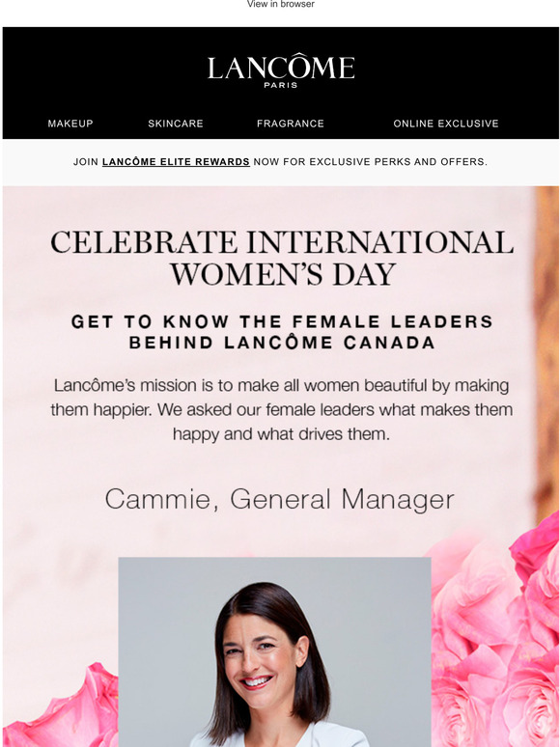Viewport: 560px width, 747px height.
Task: Click 'JOIN' at start of rewards banner
Action: click(x=86, y=162)
